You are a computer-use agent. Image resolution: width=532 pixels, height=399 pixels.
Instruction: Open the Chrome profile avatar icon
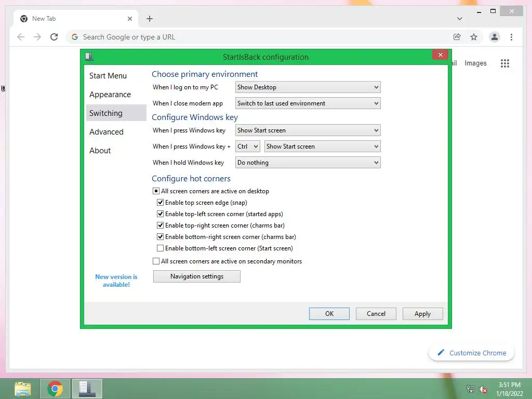point(495,37)
